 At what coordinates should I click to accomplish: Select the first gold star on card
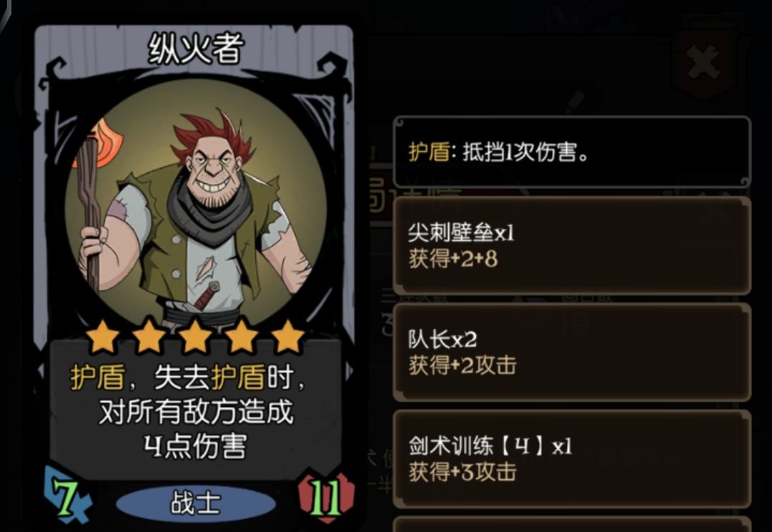coord(103,337)
